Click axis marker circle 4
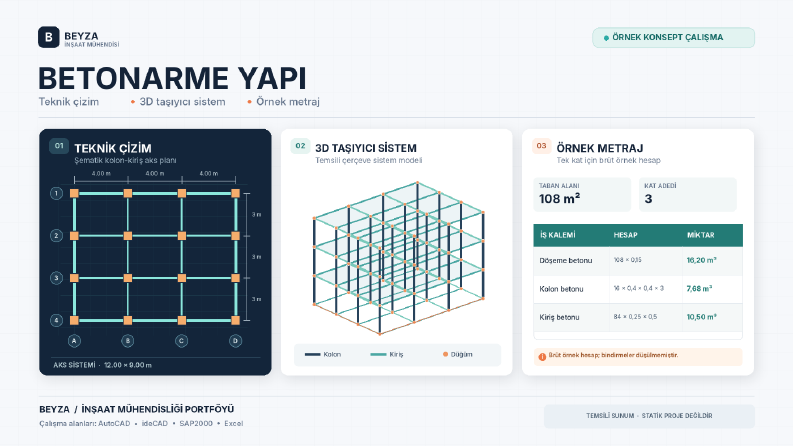 point(56,320)
